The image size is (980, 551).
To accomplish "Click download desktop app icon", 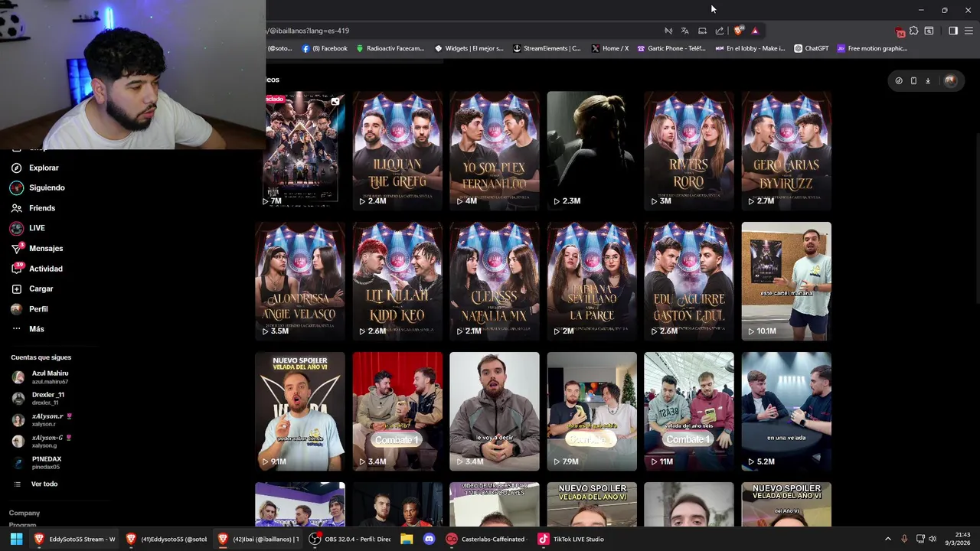I will pyautogui.click(x=928, y=80).
